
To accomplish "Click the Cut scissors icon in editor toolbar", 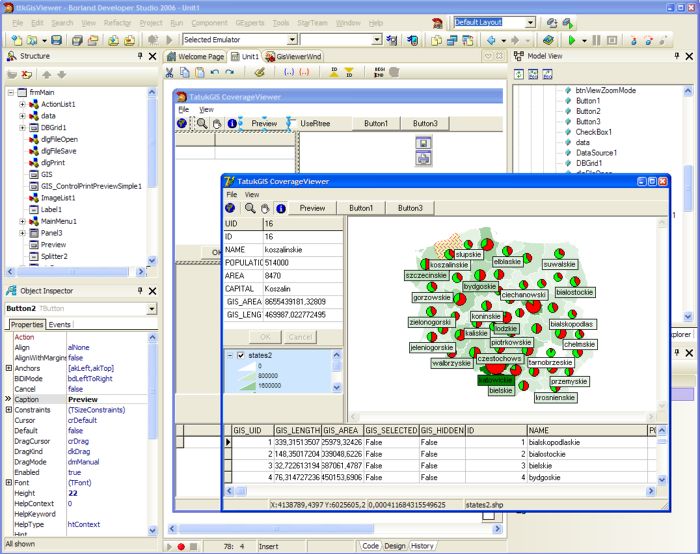I will click(169, 72).
